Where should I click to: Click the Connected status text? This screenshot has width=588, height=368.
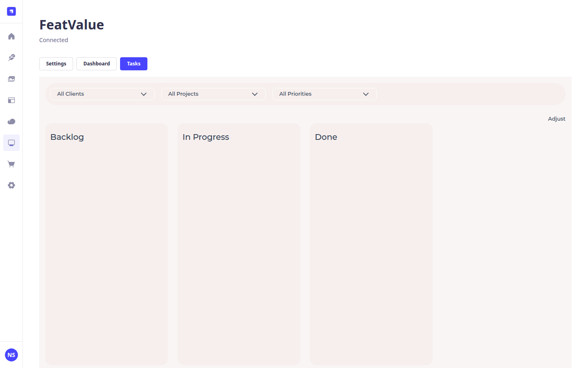click(53, 40)
